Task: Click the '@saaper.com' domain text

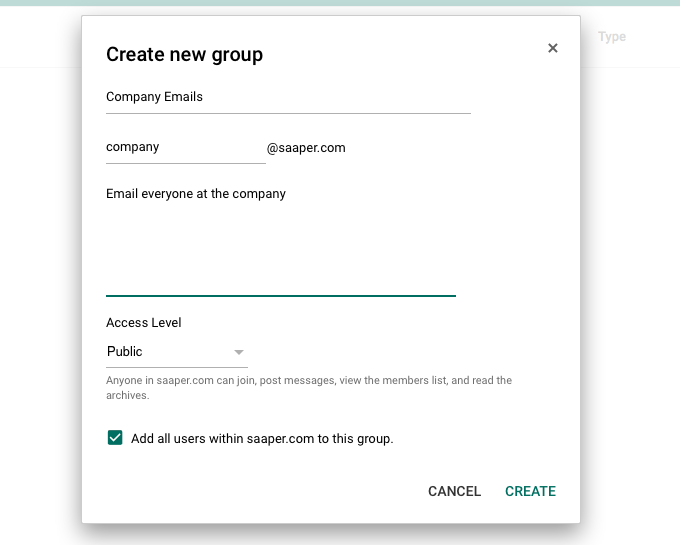Action: click(306, 148)
